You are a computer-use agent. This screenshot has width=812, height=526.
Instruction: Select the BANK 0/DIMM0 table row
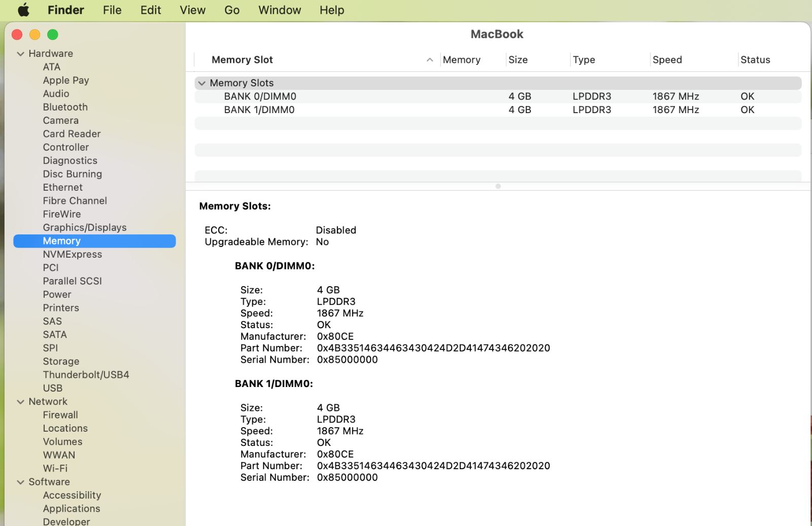(x=498, y=96)
